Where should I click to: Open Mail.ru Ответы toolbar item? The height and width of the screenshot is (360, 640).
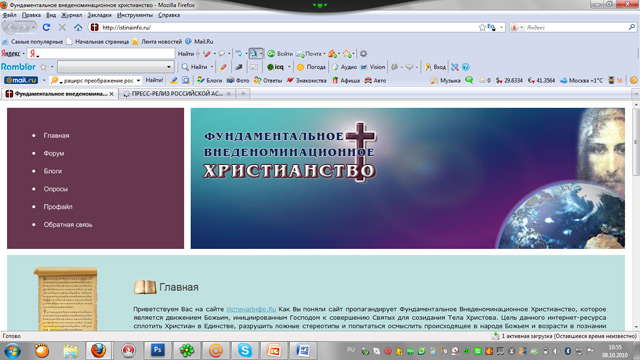[268, 80]
